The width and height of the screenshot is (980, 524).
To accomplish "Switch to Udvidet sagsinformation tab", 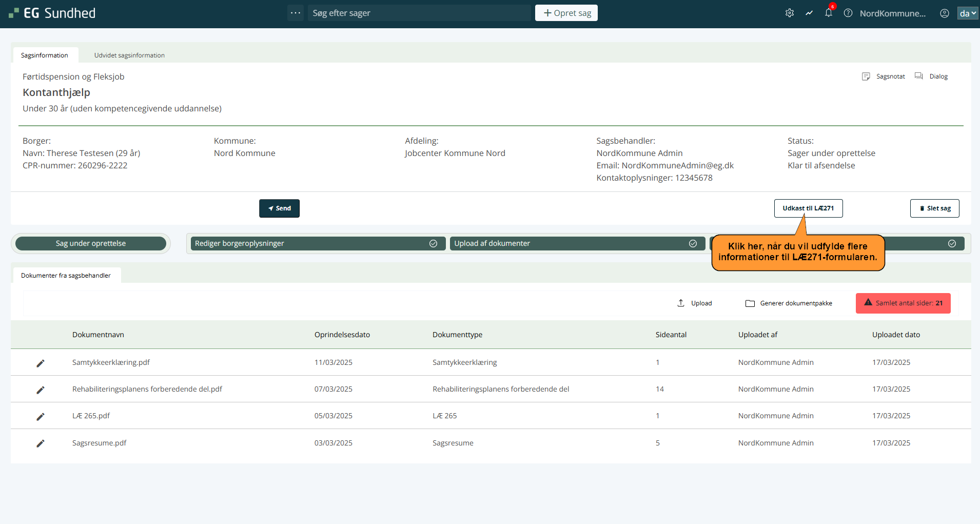I will [129, 55].
